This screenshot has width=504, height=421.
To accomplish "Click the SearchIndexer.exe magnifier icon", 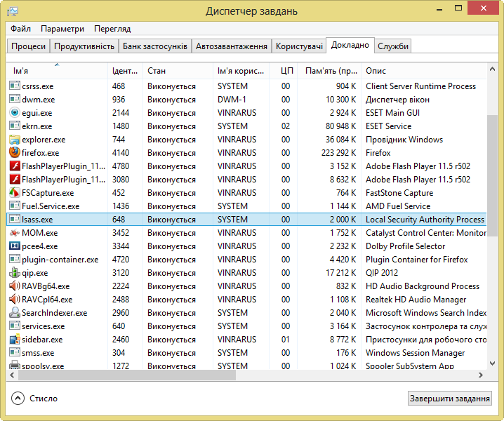I will tap(15, 312).
